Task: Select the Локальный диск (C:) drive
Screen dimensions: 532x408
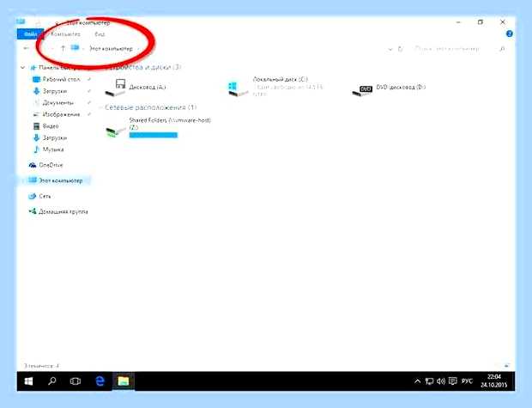Action: click(275, 87)
